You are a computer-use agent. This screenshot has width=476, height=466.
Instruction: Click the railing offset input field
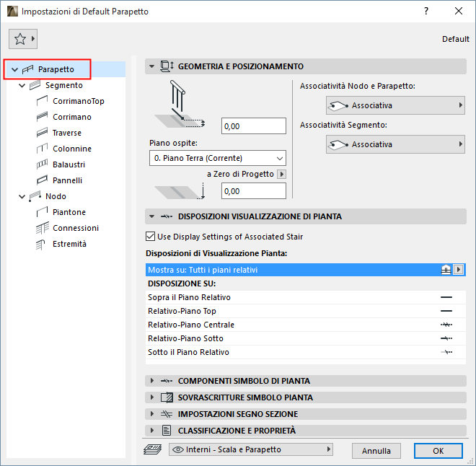(253, 126)
